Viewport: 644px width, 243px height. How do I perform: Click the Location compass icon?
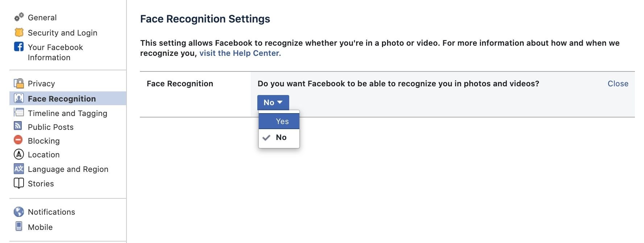(x=19, y=154)
